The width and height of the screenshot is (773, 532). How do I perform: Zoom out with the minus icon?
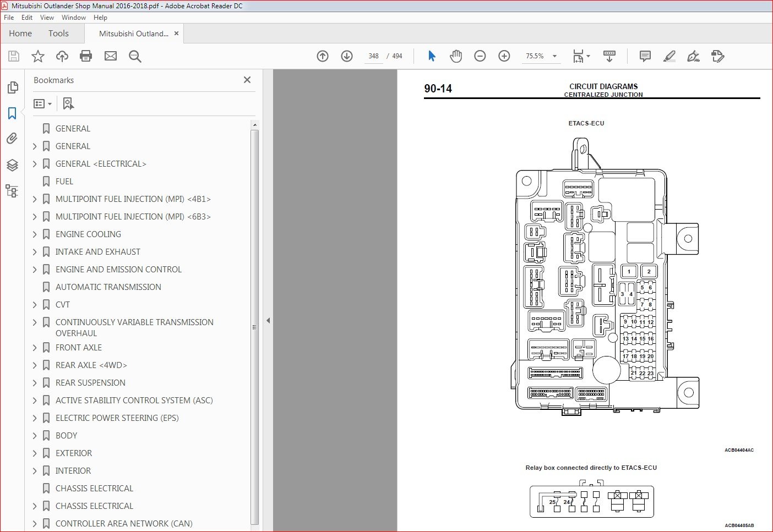pos(480,56)
